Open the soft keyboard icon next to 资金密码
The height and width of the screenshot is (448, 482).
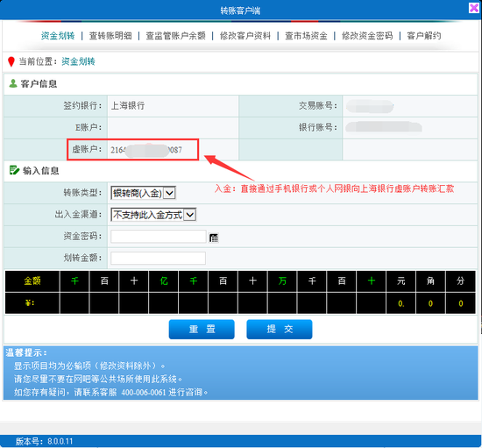click(214, 238)
